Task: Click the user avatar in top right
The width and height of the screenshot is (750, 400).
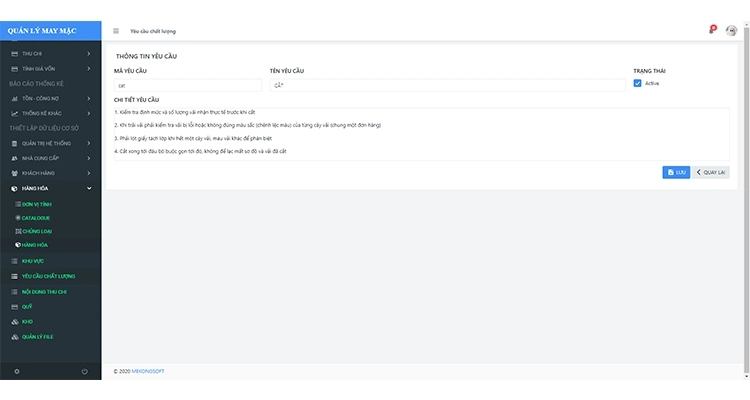Action: pyautogui.click(x=731, y=31)
